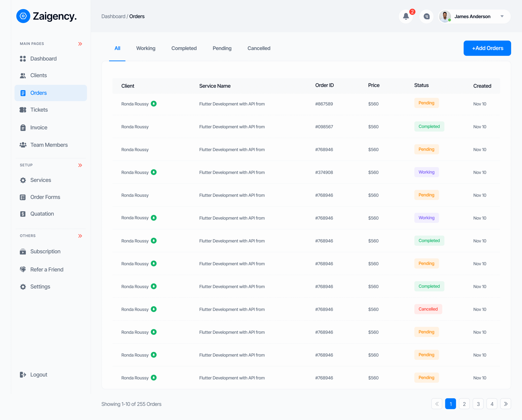Click the Cancelled status badge
Image resolution: width=522 pixels, height=420 pixels.
pos(428,309)
